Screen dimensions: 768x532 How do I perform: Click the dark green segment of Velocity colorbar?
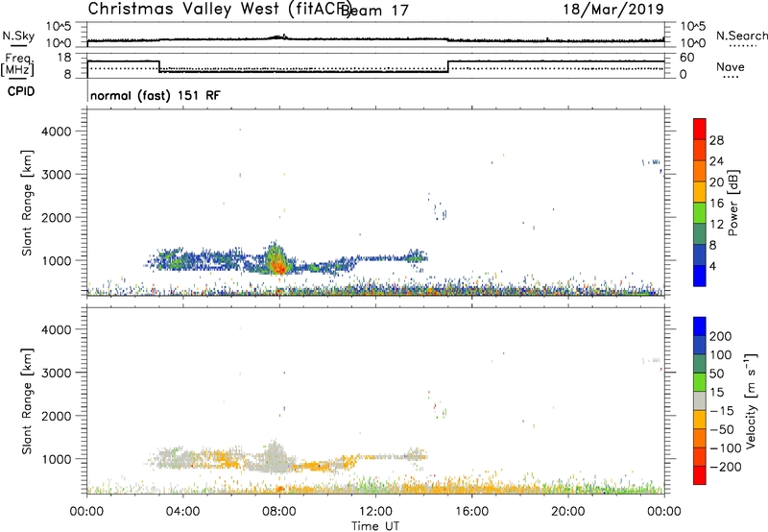700,364
